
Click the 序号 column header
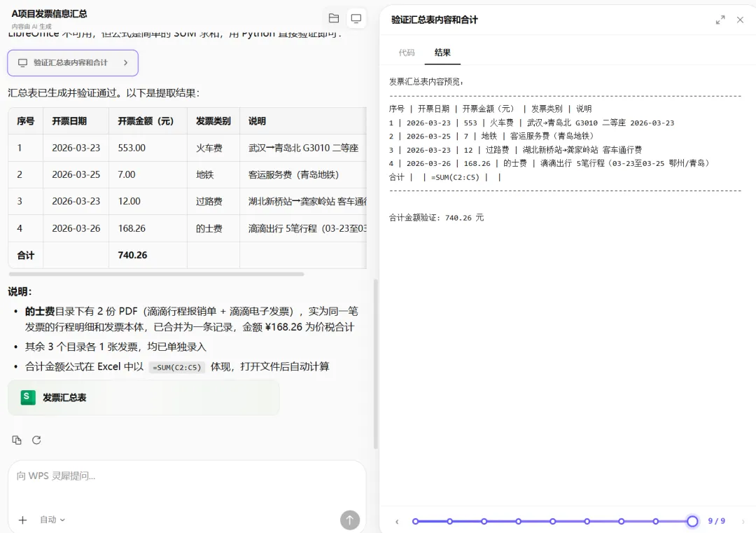tap(26, 121)
